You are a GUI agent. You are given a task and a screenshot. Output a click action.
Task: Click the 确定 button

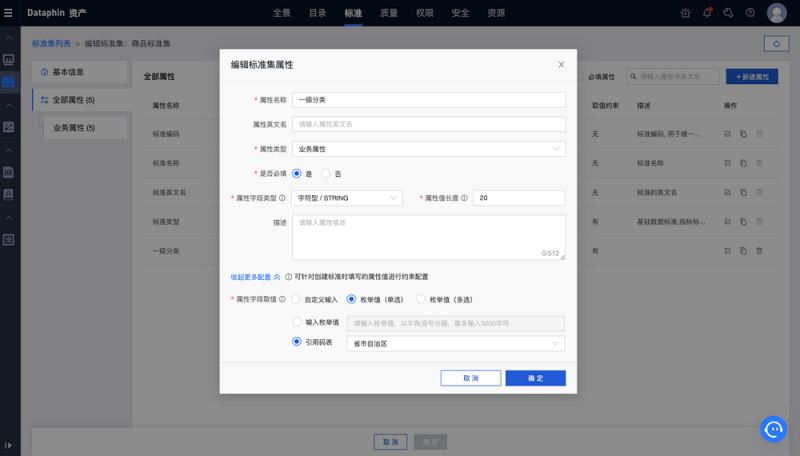tap(535, 378)
